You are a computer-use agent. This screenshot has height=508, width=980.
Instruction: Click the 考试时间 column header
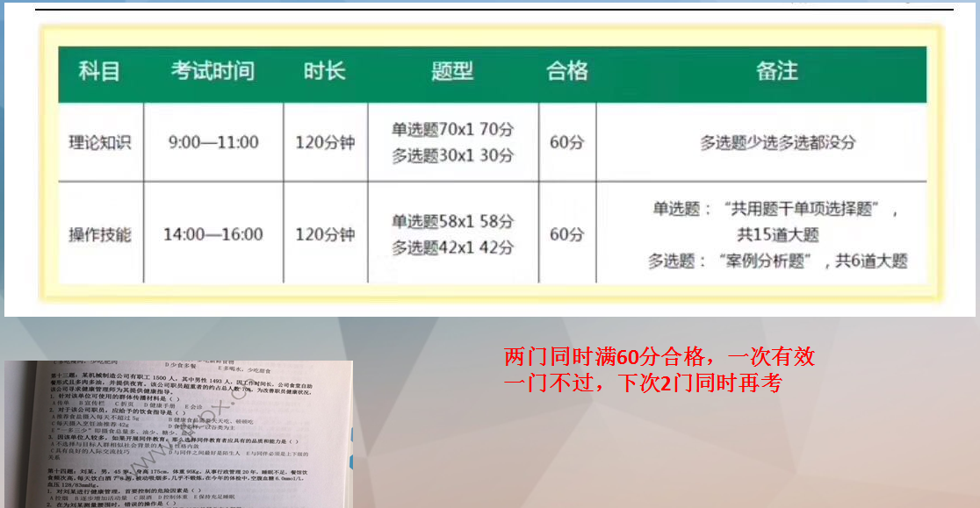click(213, 70)
